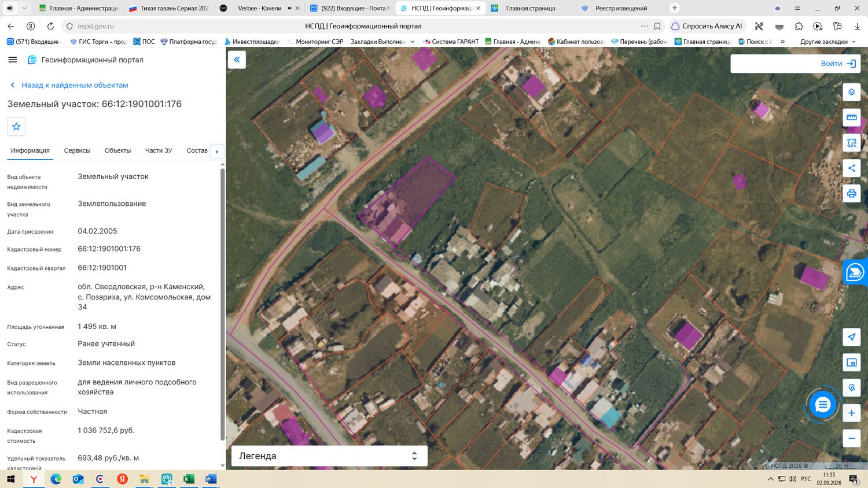Zoom out on the map
This screenshot has width=868, height=488.
coord(851,438)
